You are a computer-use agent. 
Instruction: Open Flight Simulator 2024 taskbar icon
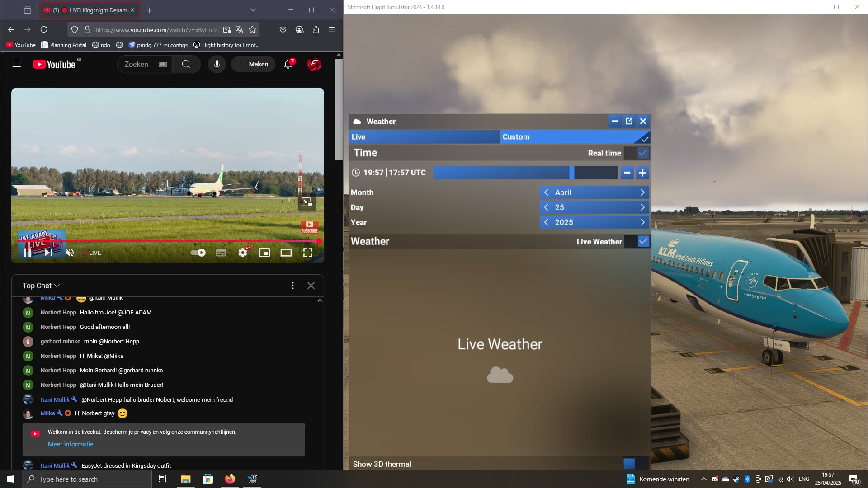(252, 479)
